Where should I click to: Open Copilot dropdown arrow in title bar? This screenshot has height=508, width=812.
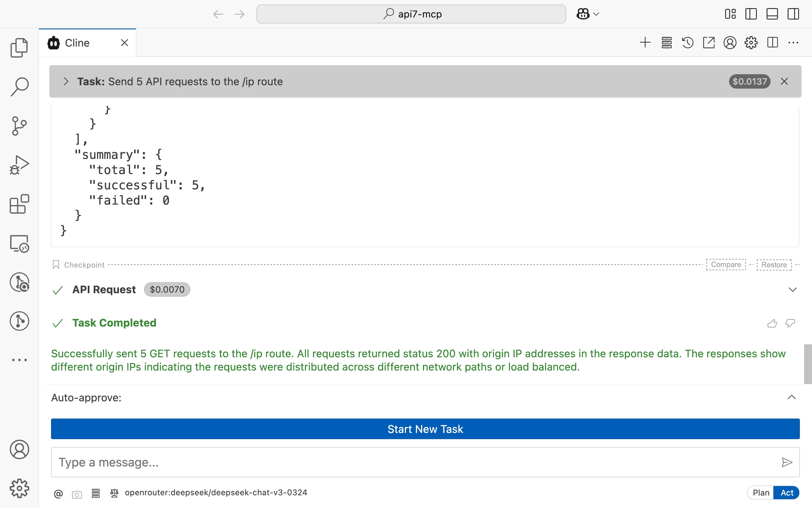coord(596,14)
